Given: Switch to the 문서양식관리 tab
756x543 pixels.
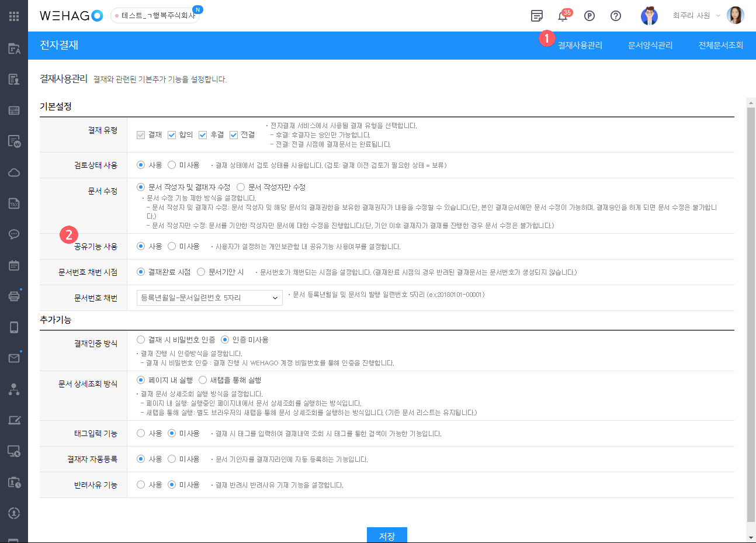Looking at the screenshot, I should (x=650, y=46).
